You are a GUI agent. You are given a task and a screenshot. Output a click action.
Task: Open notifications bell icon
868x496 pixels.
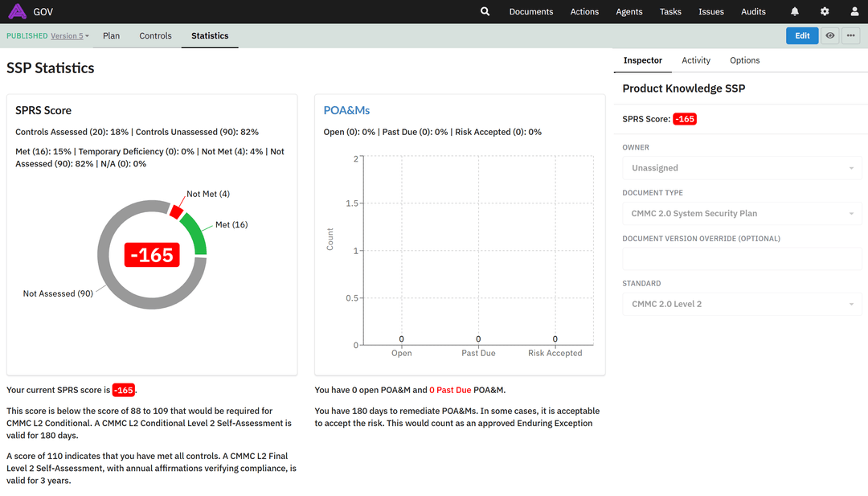pos(795,11)
